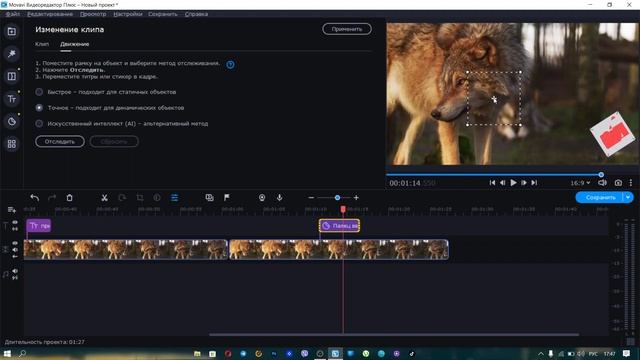640x360 pixels.
Task: Open the file import panel icon
Action: coord(11,31)
